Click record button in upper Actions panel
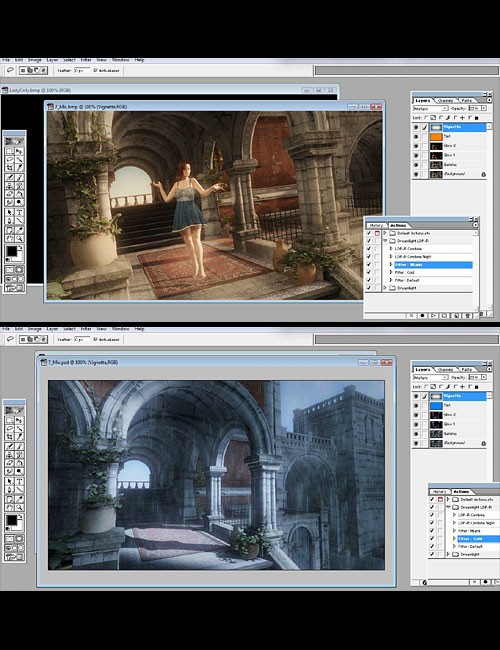This screenshot has height=650, width=500. coord(422,315)
